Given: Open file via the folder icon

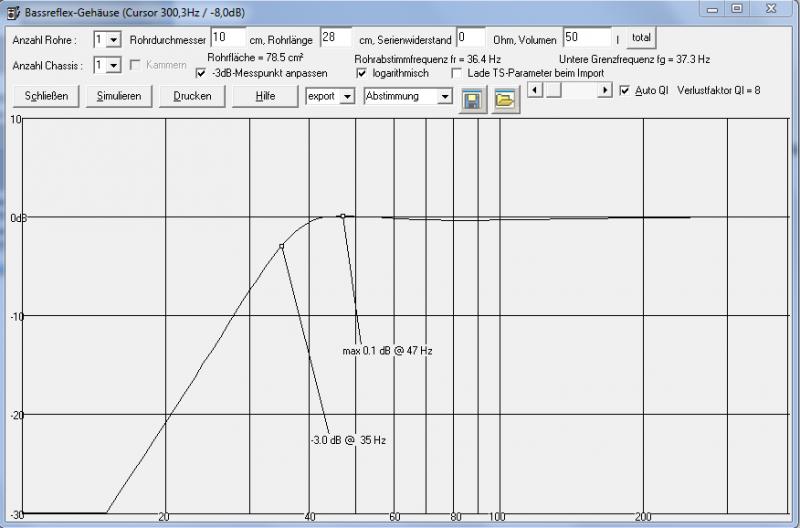Looking at the screenshot, I should (x=506, y=99).
